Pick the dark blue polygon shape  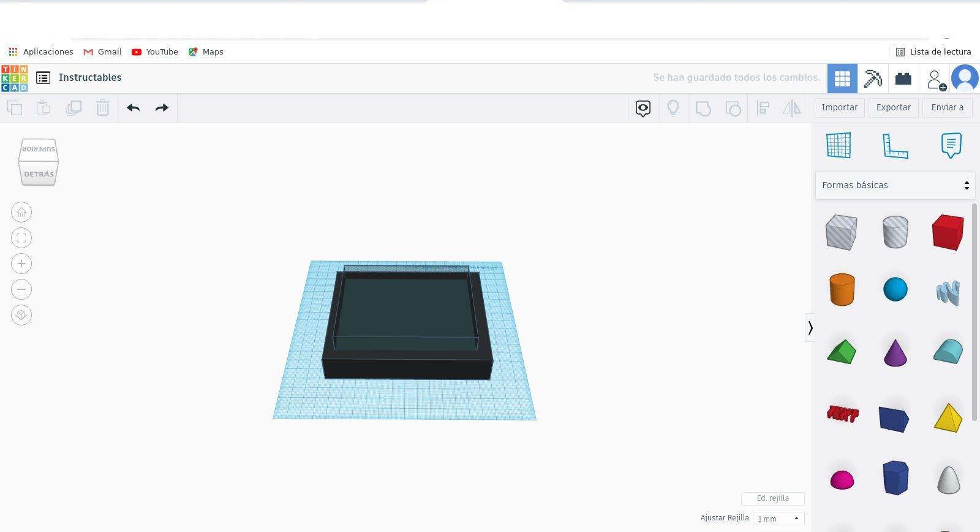click(895, 477)
